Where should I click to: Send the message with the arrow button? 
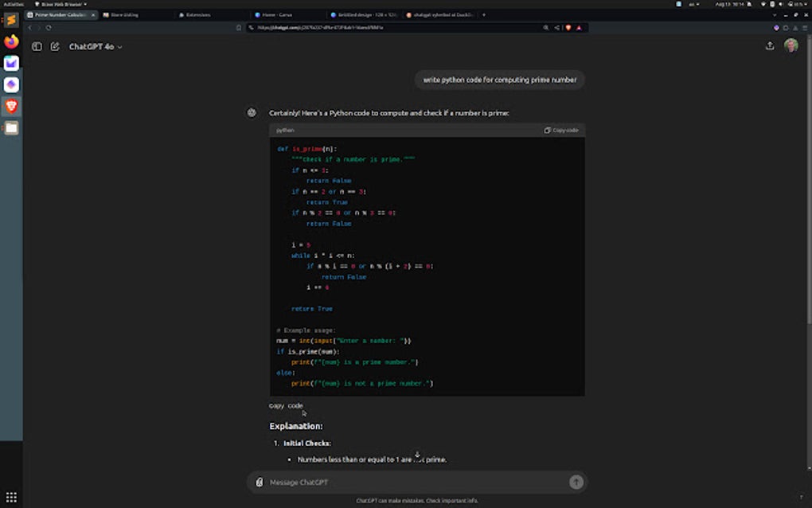coord(576,482)
